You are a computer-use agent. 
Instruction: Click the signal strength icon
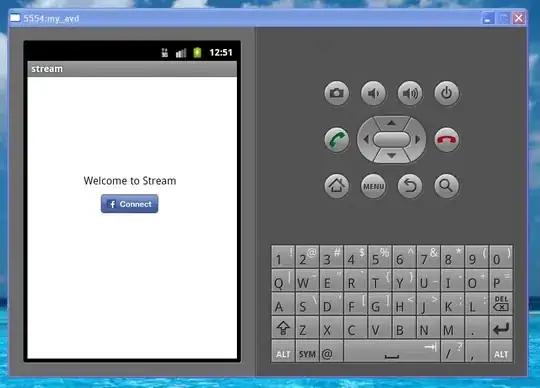click(181, 53)
